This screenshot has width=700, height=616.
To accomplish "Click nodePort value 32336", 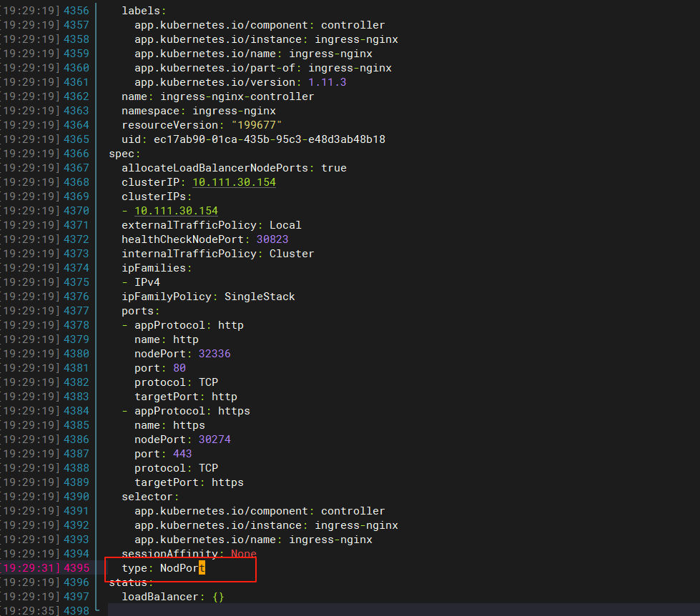I will (215, 354).
